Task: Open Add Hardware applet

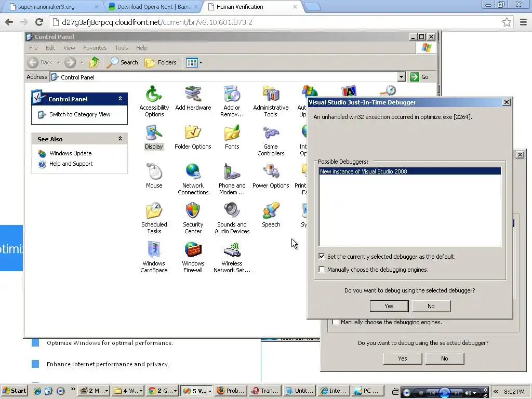Action: click(193, 98)
